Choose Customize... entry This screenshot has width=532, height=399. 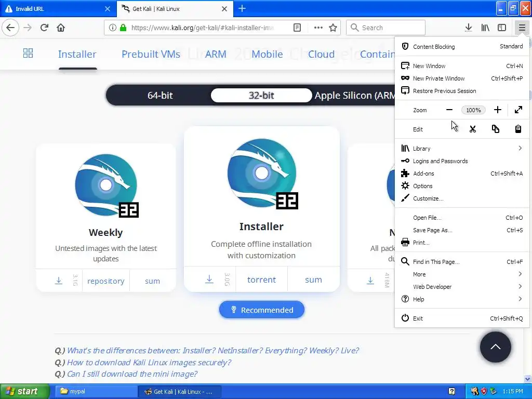(x=462, y=198)
